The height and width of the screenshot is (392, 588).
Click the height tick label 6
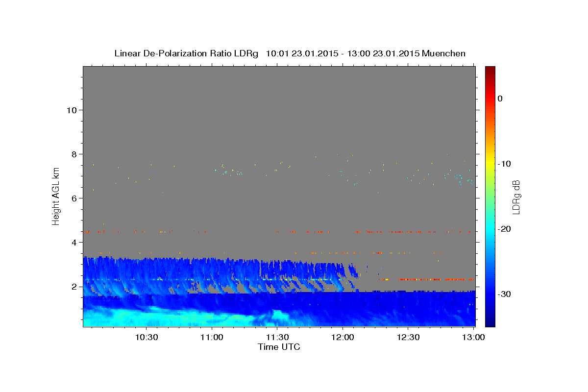click(74, 198)
